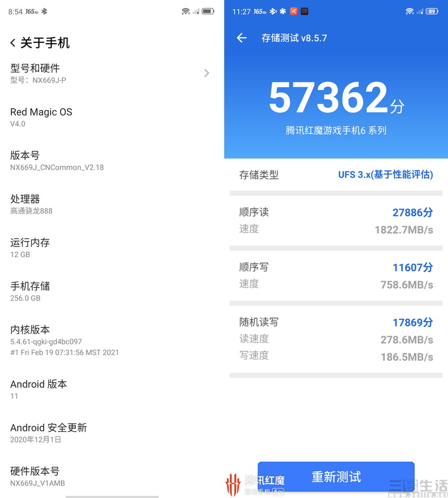The width and height of the screenshot is (448, 498).
Task: Tap the 版本号 NX669J_CNCommon_V2.18 row
Action: [112, 161]
